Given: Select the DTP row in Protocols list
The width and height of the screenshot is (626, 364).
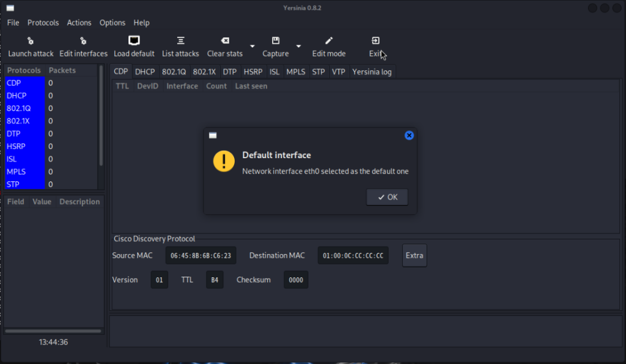Looking at the screenshot, I should coord(51,134).
